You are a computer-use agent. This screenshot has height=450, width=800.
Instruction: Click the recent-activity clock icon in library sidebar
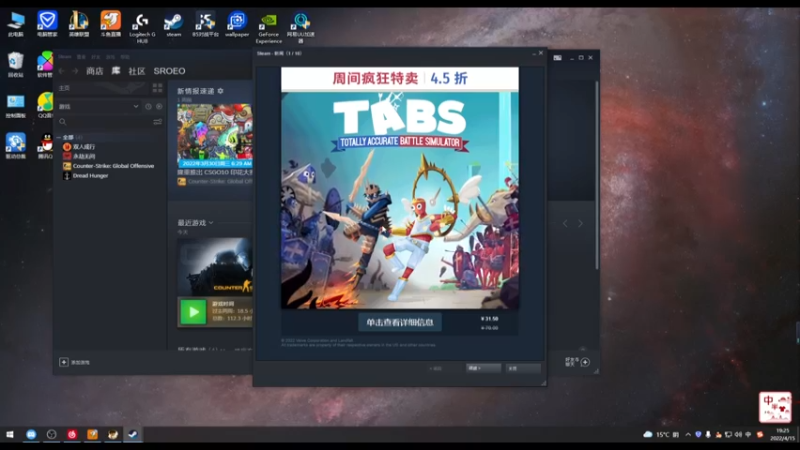pos(148,107)
